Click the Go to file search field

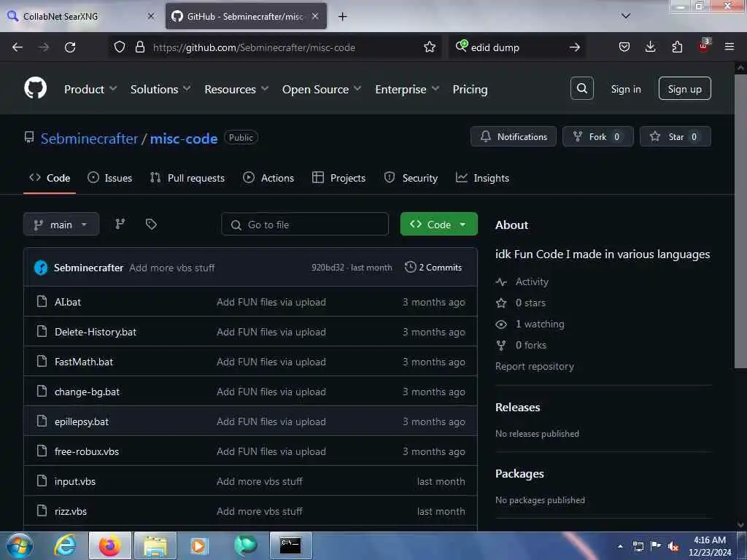tap(305, 225)
